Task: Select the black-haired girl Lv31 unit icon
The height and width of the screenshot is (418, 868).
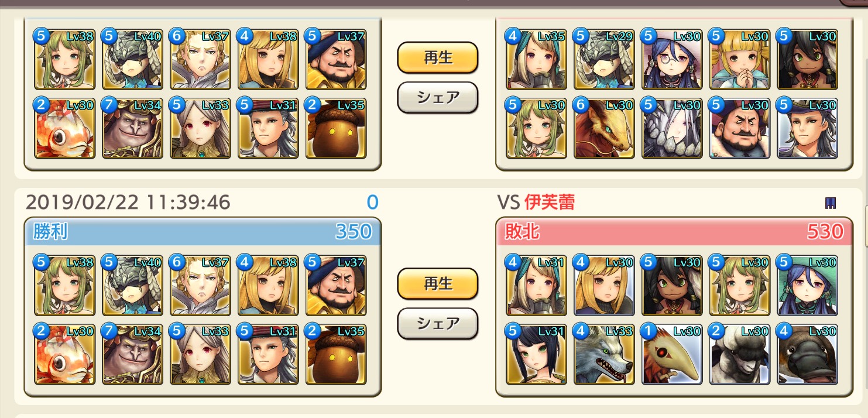Action: [x=536, y=354]
